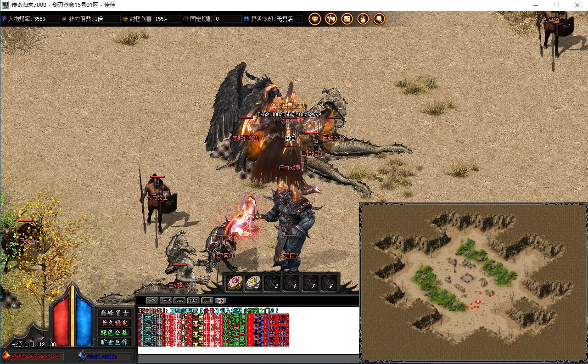Click the 人物爆率 value field showing 355%
This screenshot has height=364, width=588.
tap(46, 19)
